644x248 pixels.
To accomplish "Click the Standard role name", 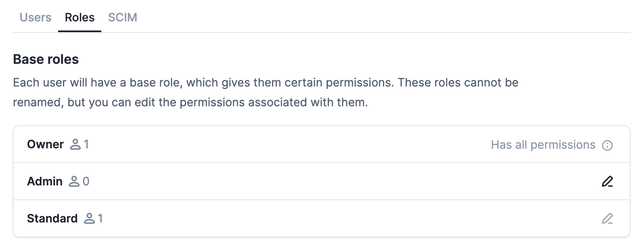I will point(52,218).
